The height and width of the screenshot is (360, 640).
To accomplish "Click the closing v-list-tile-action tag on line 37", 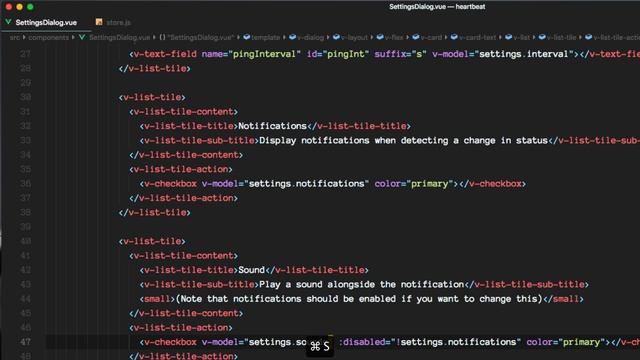I will (183, 198).
